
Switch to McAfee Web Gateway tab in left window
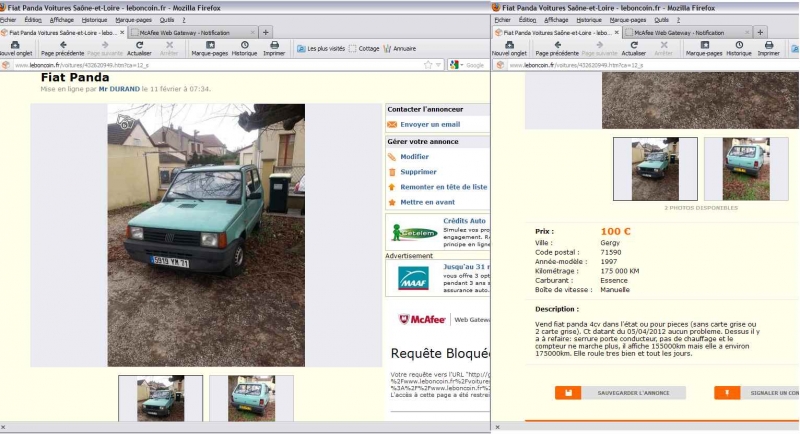click(191, 32)
